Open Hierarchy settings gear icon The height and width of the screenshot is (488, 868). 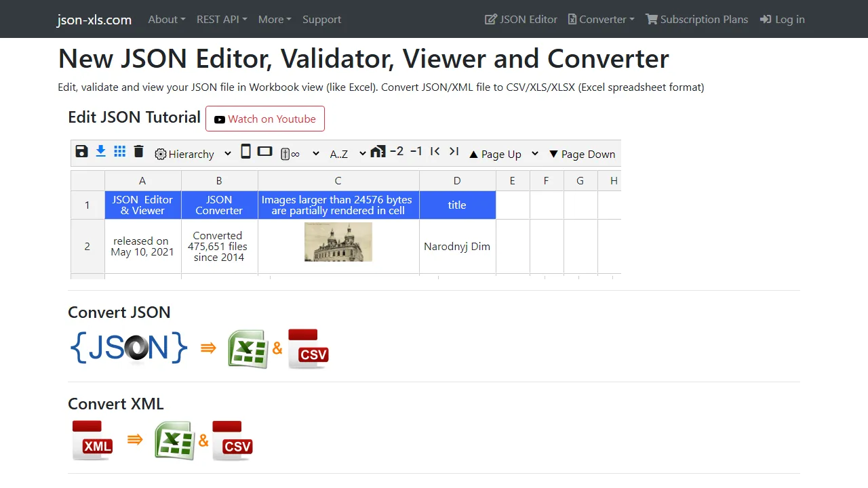tap(160, 154)
